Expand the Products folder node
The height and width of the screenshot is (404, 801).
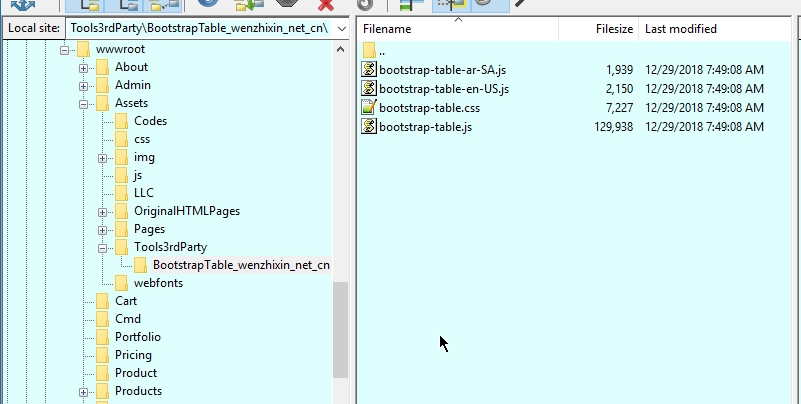tap(83, 392)
